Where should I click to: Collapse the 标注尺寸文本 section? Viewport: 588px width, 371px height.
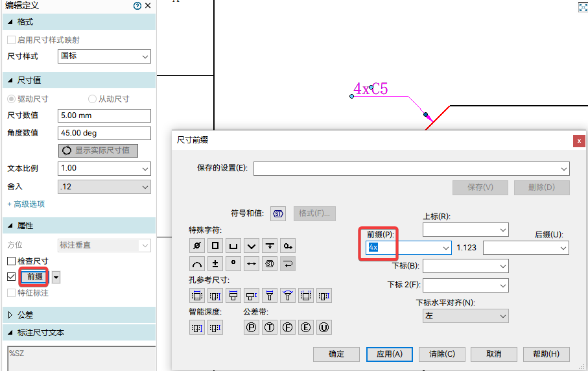click(x=10, y=332)
